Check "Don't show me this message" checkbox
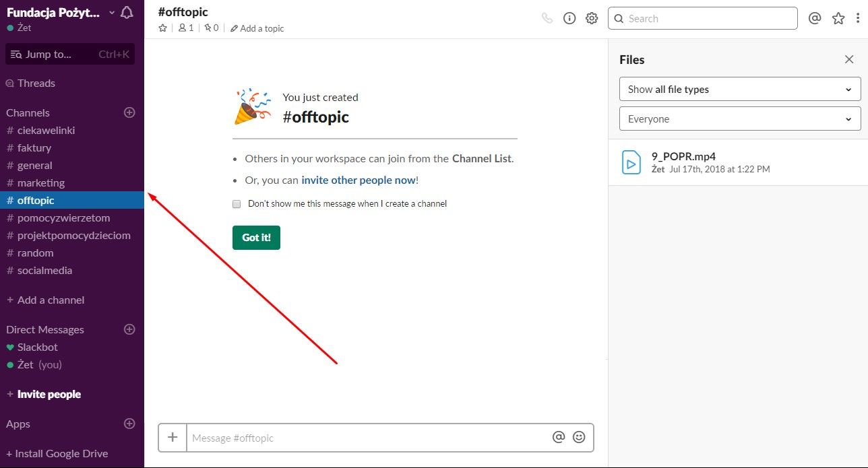 point(237,203)
